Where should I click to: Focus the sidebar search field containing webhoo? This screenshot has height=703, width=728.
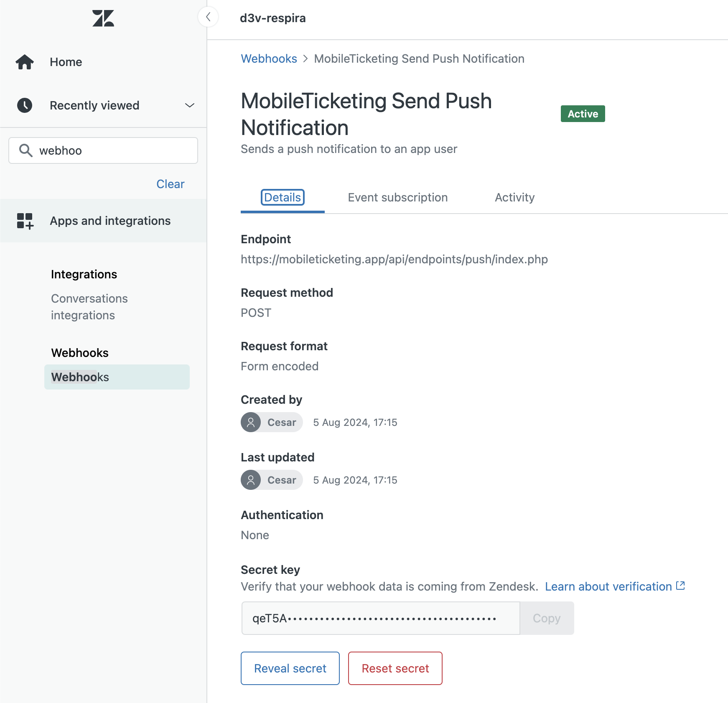click(113, 150)
